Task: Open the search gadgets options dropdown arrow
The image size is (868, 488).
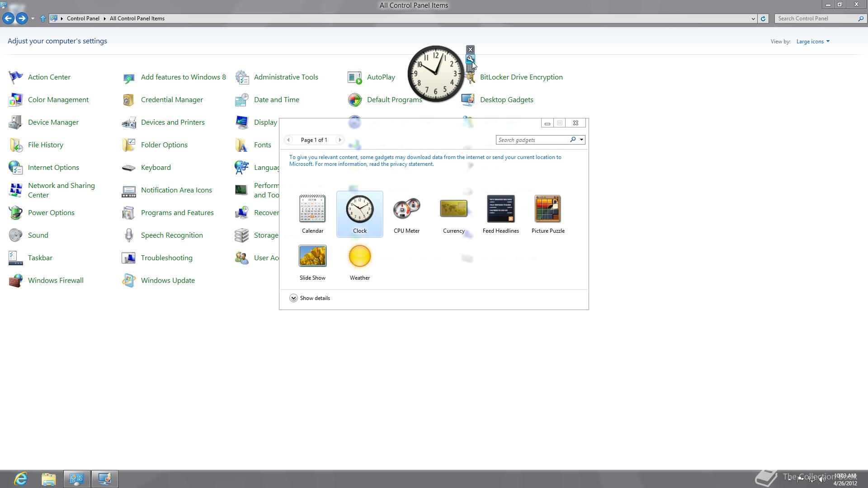Action: click(581, 140)
